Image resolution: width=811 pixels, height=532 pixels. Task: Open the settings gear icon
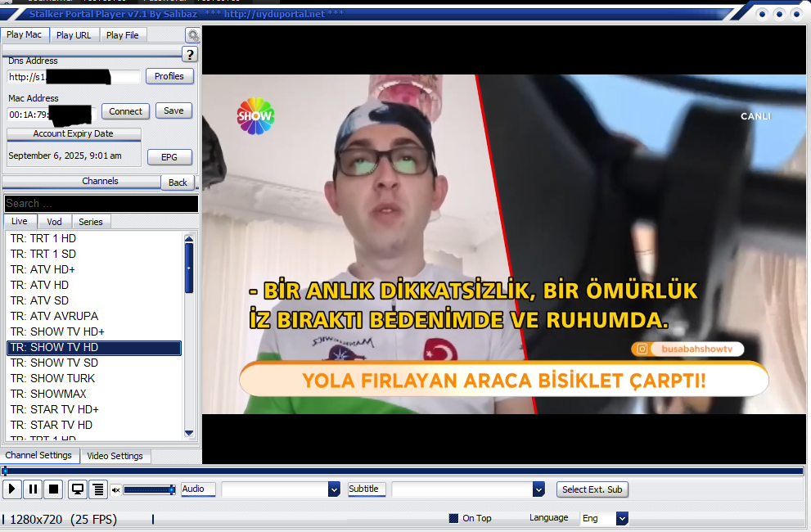click(x=193, y=36)
